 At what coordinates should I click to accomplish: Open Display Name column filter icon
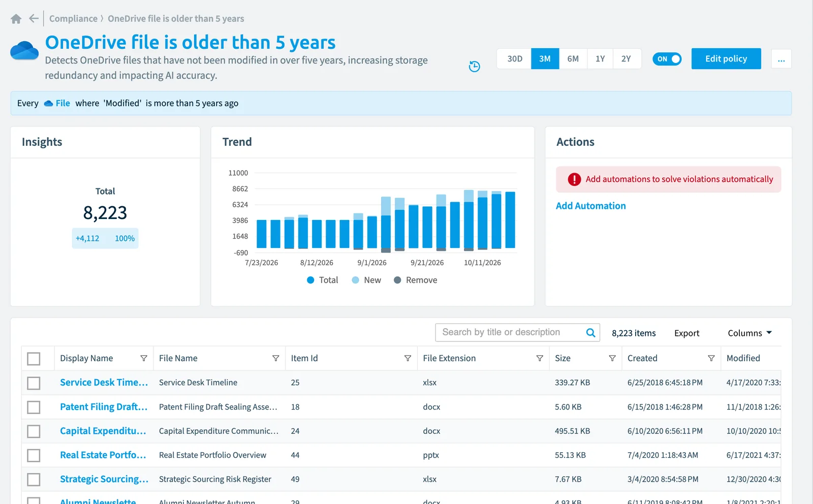pyautogui.click(x=144, y=358)
